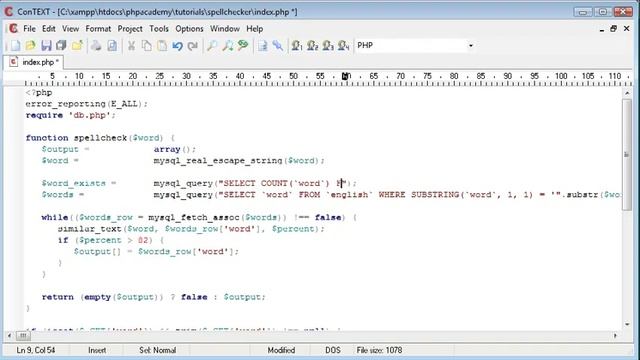Minimize the inner document window
The height and width of the screenshot is (360, 640).
coord(602,29)
